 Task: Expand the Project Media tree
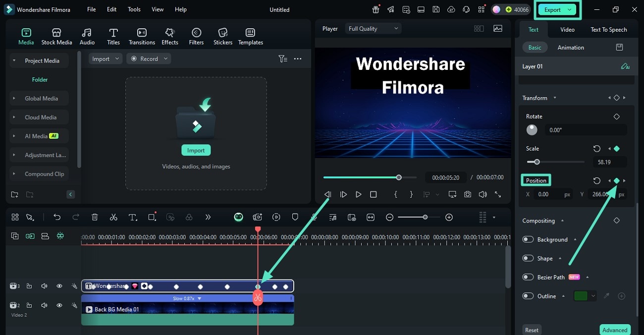(14, 61)
